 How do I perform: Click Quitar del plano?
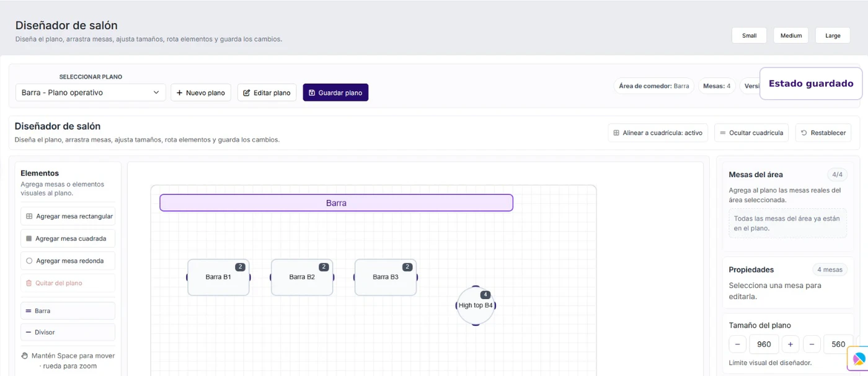coord(68,283)
